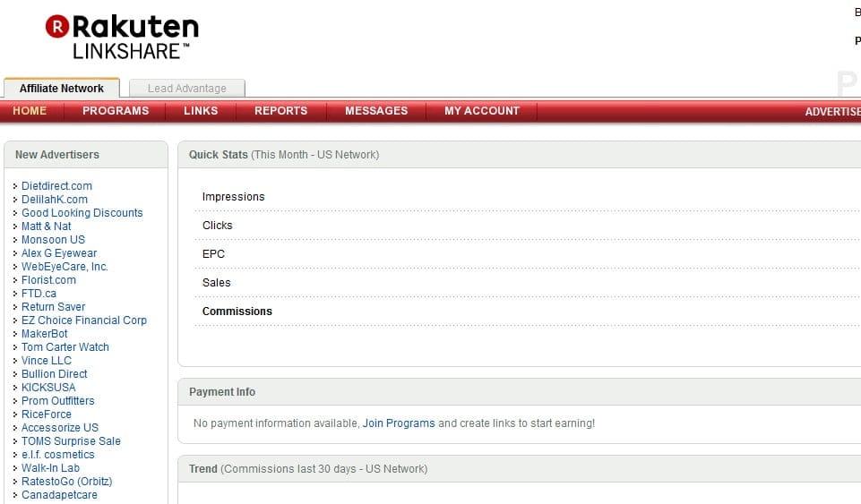
Task: Open the Florist.com advertiser link
Action: [x=49, y=279]
